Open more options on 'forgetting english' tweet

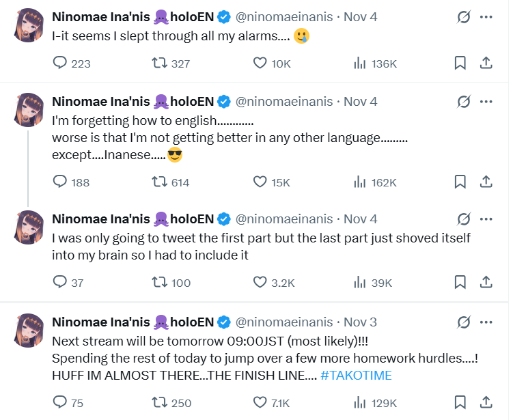[486, 102]
